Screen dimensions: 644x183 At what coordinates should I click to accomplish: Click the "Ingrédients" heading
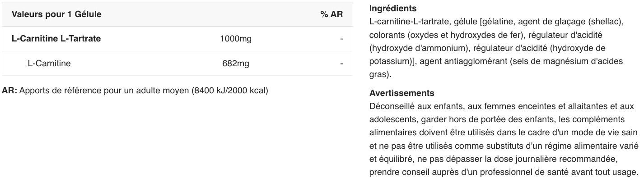(393, 9)
